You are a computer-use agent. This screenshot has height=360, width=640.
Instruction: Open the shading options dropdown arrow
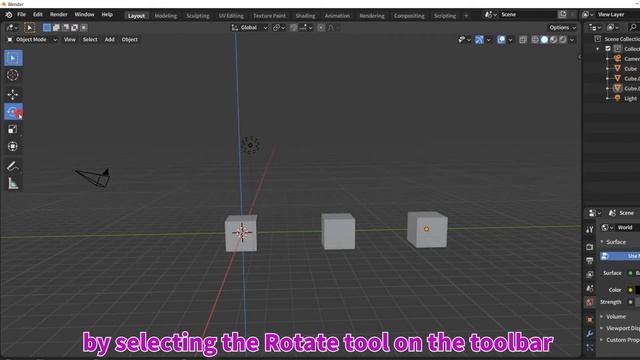tap(572, 40)
